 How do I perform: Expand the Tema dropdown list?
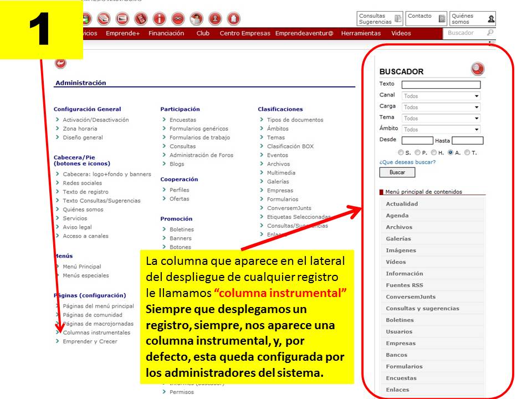441,118
